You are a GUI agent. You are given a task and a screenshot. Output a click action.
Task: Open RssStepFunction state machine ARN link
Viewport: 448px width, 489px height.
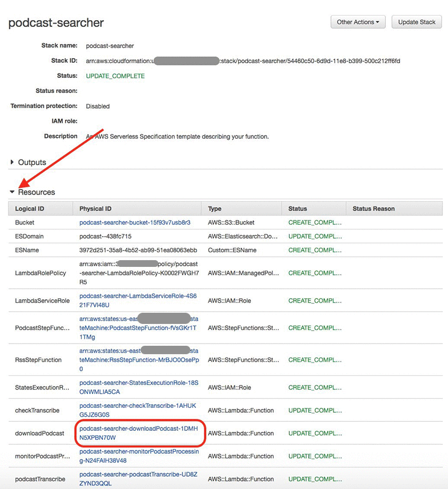click(x=139, y=360)
